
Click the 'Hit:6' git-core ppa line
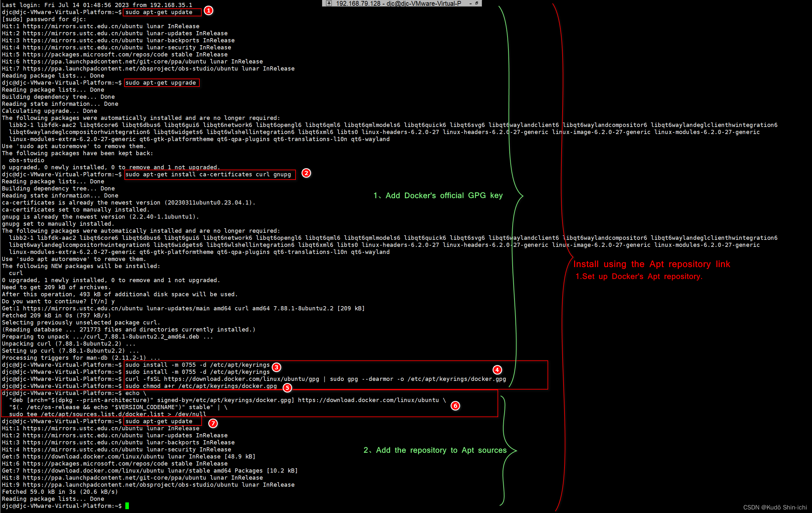click(132, 61)
